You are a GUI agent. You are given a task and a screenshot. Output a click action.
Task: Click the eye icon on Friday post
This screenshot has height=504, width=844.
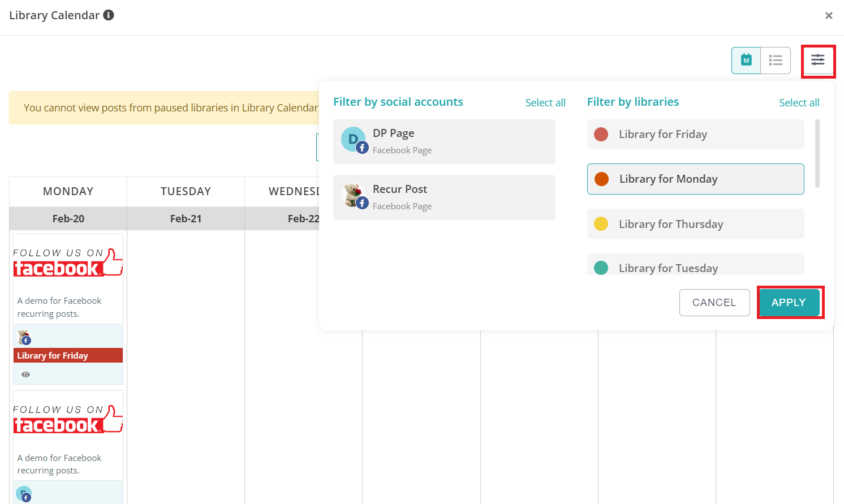point(25,374)
